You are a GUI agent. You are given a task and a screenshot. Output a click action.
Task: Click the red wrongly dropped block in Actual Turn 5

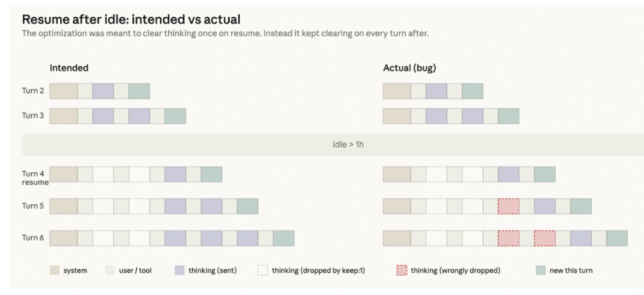[x=509, y=206]
